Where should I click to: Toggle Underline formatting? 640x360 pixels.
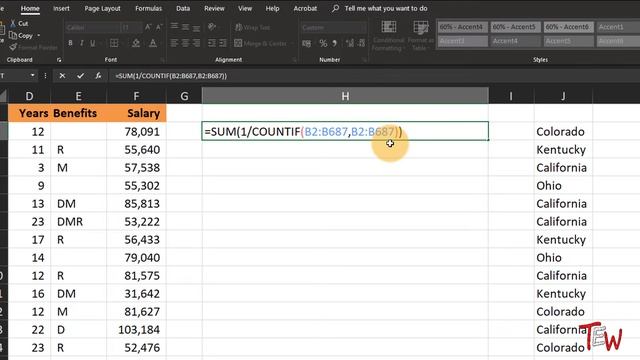click(x=93, y=43)
